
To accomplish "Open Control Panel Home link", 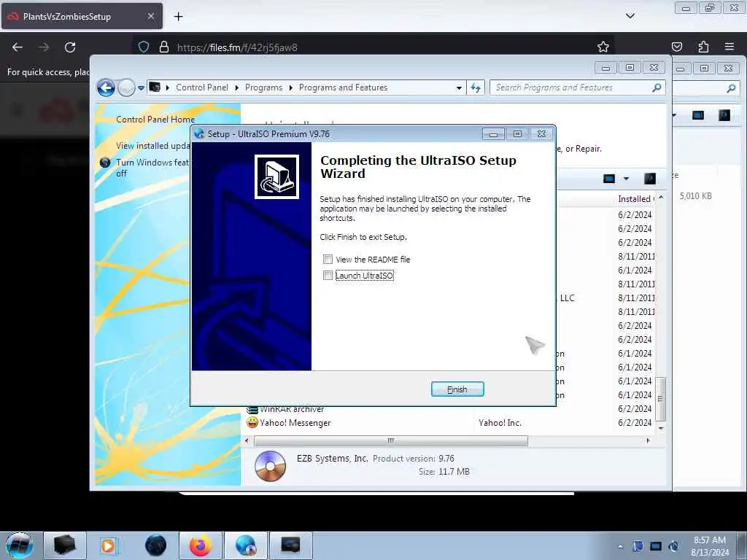I will (155, 120).
